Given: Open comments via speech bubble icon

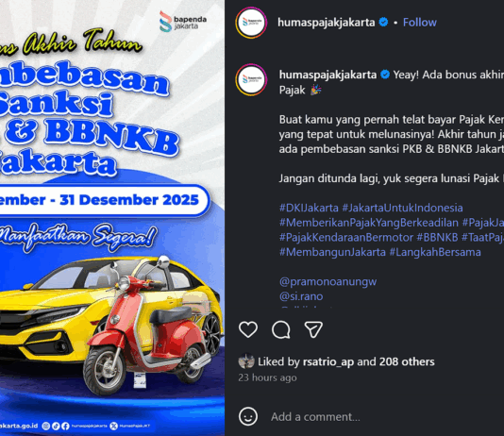Looking at the screenshot, I should tap(281, 329).
